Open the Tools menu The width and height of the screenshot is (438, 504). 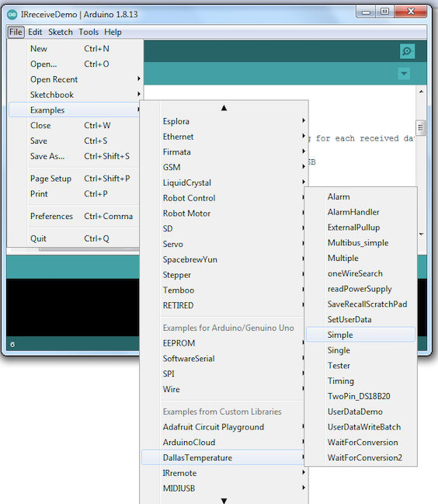[x=89, y=32]
